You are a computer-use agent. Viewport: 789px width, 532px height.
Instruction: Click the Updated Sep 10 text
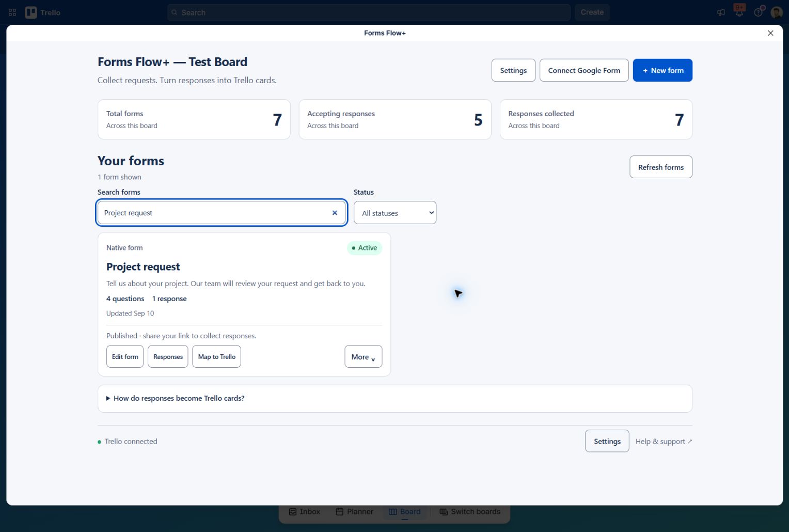[x=130, y=313]
